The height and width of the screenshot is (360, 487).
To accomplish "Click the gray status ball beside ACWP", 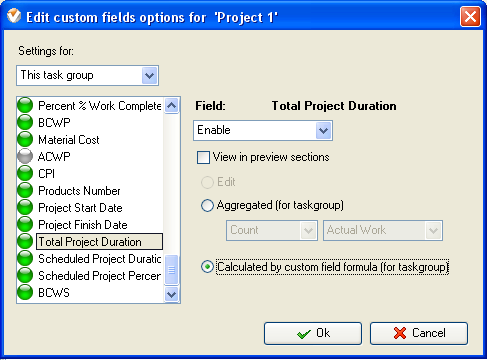I will click(x=25, y=156).
